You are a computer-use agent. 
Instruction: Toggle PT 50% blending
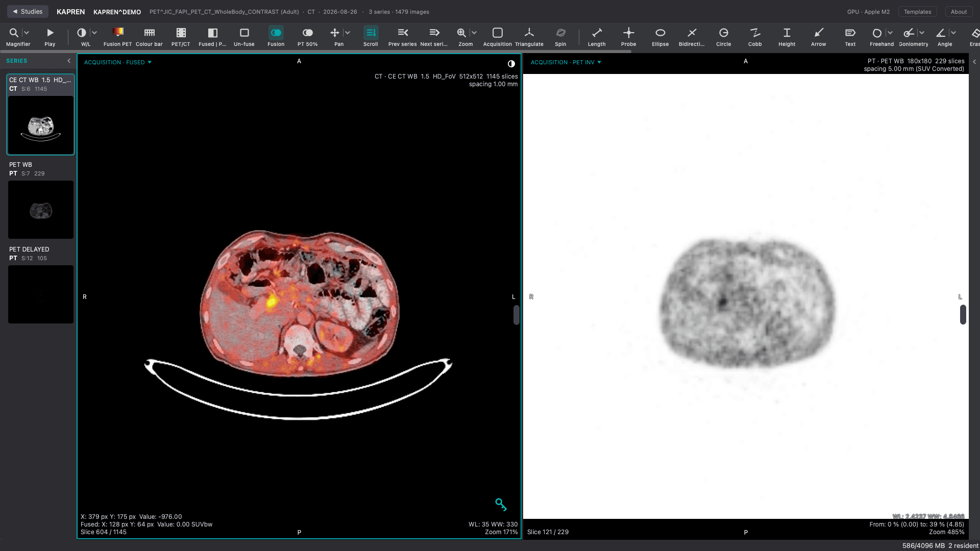(307, 37)
